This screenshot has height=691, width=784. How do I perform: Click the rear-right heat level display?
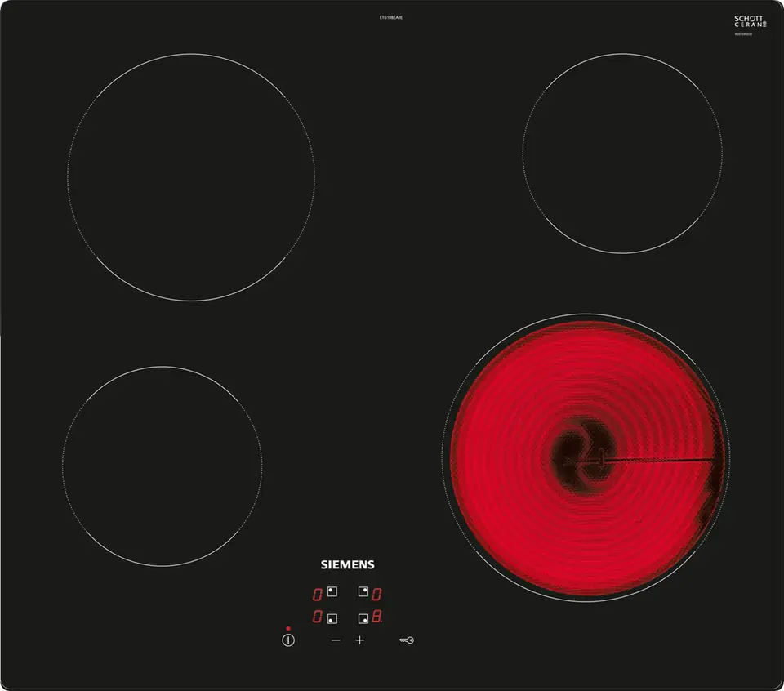(x=377, y=594)
